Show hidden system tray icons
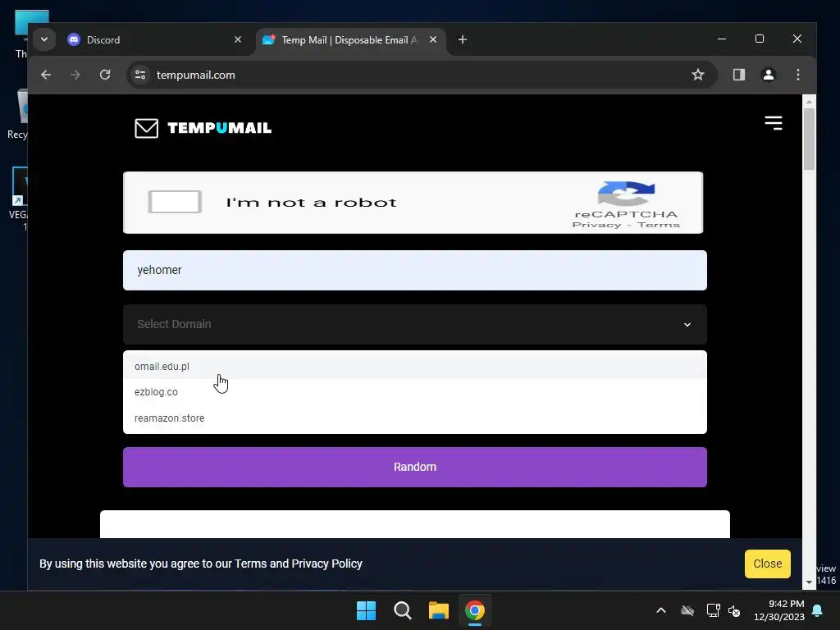Viewport: 840px width, 630px height. [x=661, y=610]
